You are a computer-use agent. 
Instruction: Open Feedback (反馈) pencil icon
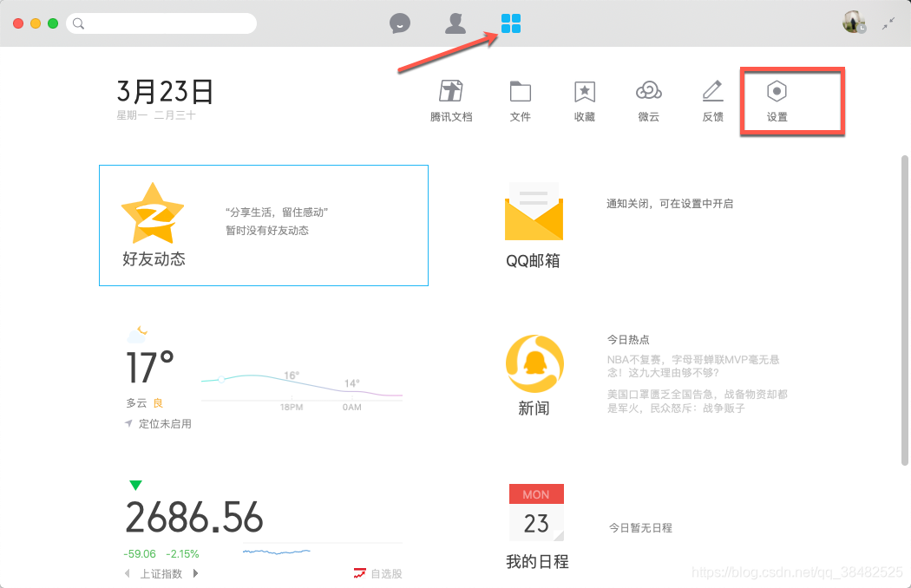pos(713,101)
